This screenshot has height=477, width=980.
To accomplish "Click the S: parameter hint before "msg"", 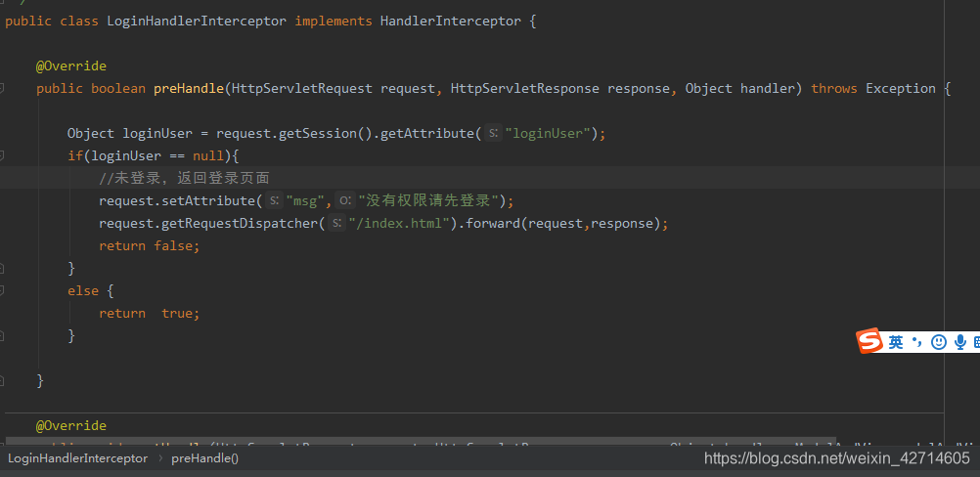I will tap(275, 200).
